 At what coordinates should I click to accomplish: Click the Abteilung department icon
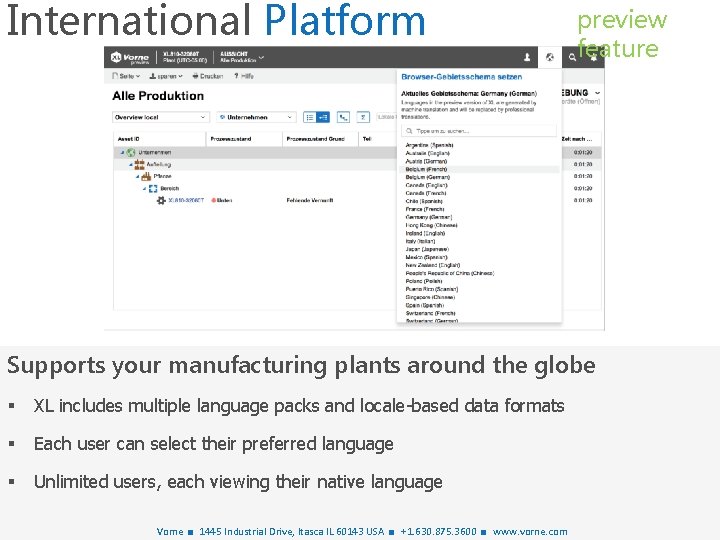click(139, 164)
